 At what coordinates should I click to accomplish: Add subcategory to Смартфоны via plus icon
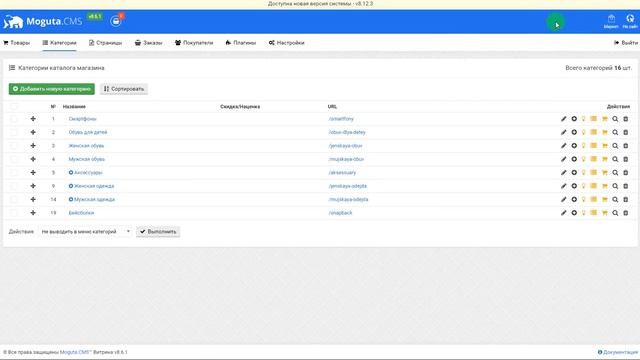(574, 119)
